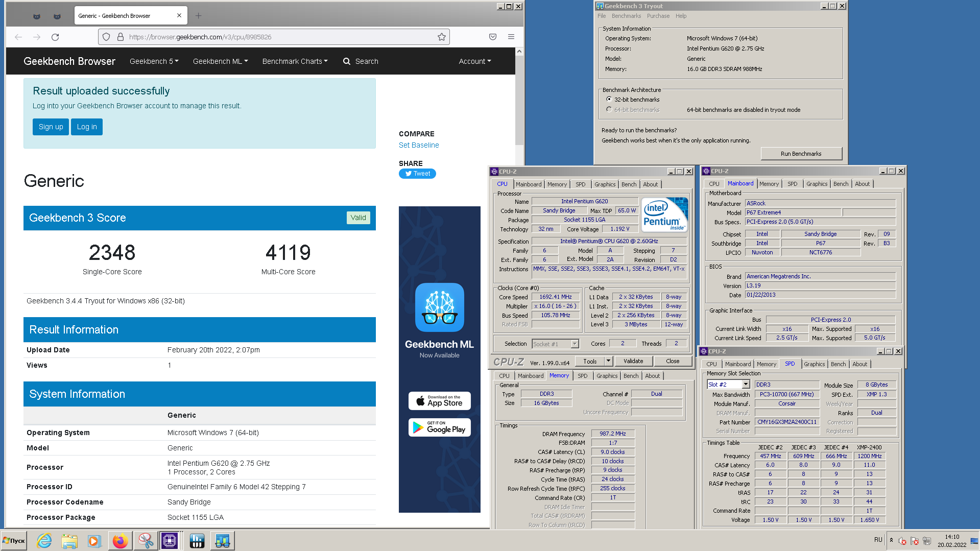This screenshot has height=551, width=980.
Task: Open SPD tab in the CPU-Z Memory timings window
Action: pos(582,376)
